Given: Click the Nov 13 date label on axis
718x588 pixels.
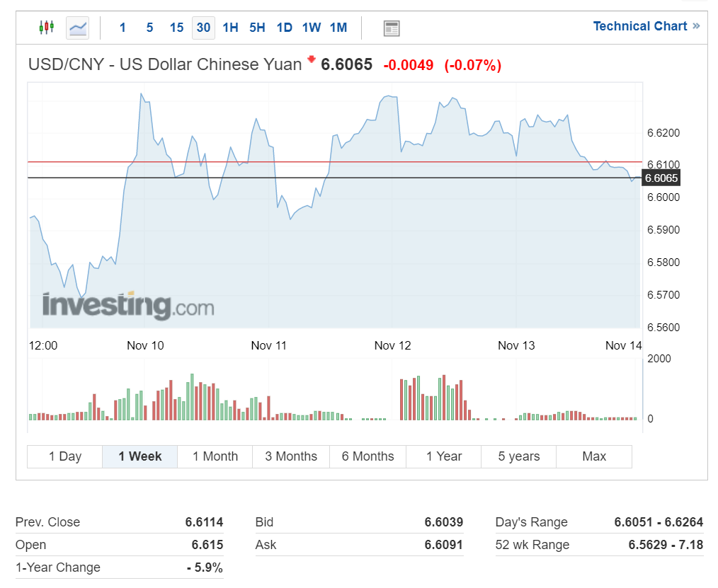Looking at the screenshot, I should [516, 345].
